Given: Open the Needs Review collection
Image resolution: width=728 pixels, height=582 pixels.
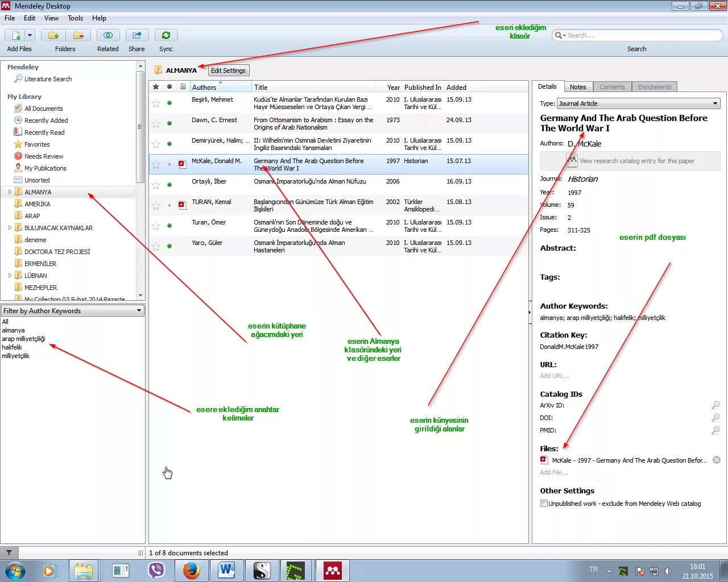Looking at the screenshot, I should point(44,156).
